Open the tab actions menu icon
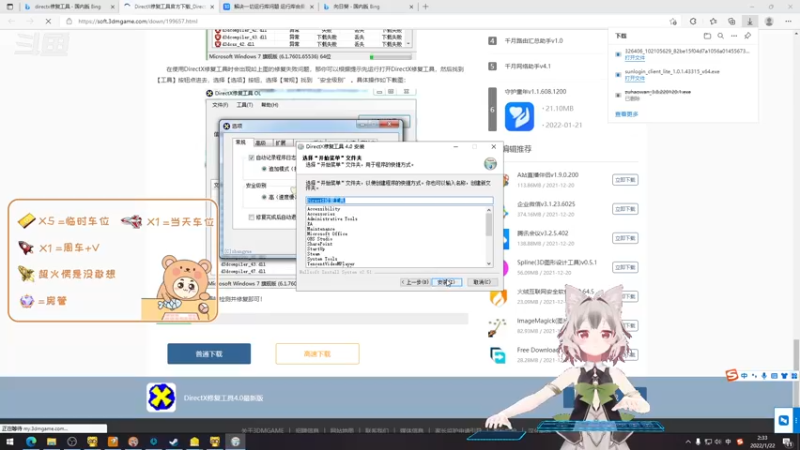 (10, 7)
